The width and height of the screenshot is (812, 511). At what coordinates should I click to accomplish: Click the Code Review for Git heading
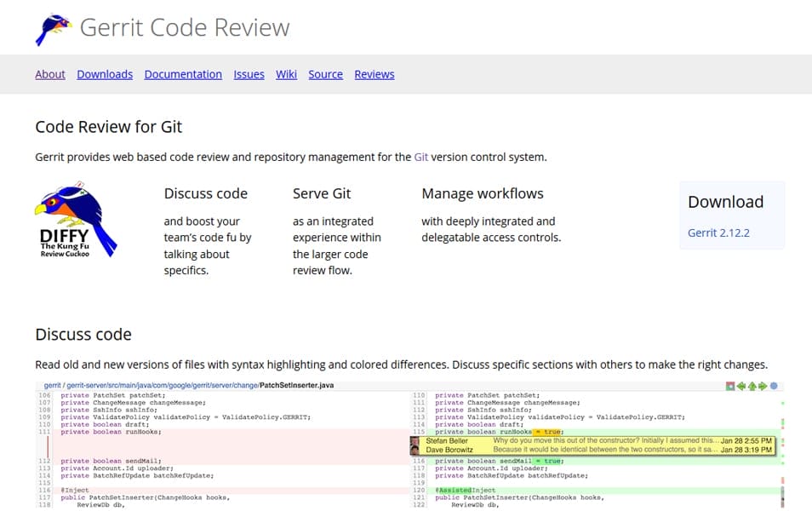tap(109, 127)
